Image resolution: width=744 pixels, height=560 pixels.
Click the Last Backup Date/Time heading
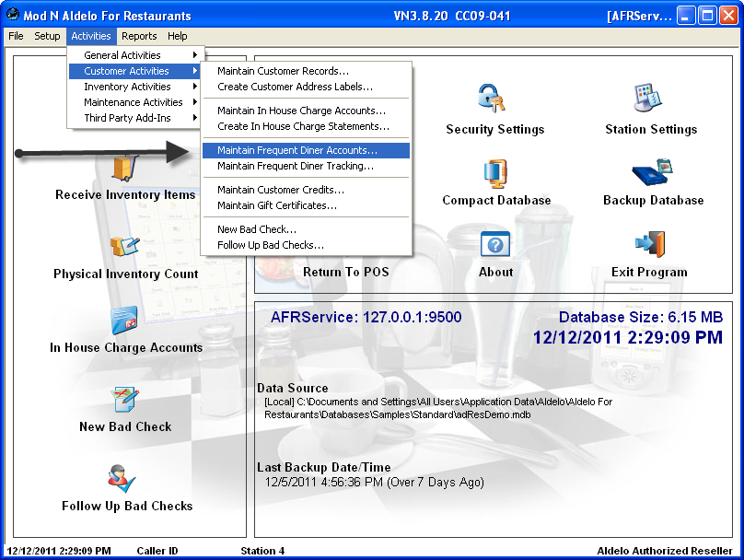tap(323, 468)
